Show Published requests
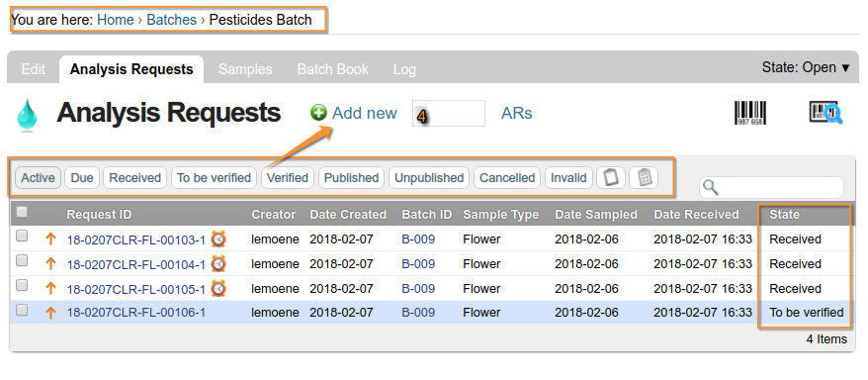This screenshot has height=380, width=868. pos(352,178)
